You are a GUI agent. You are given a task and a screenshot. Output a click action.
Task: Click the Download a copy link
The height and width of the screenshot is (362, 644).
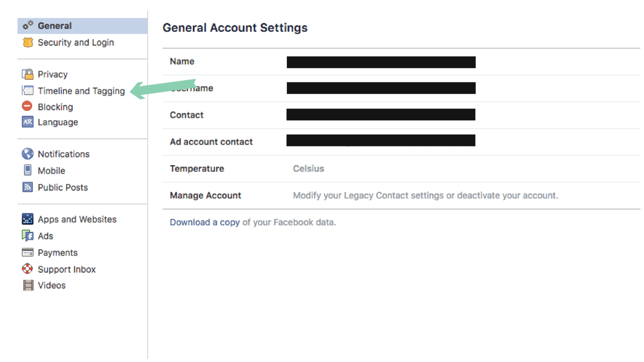tap(205, 222)
